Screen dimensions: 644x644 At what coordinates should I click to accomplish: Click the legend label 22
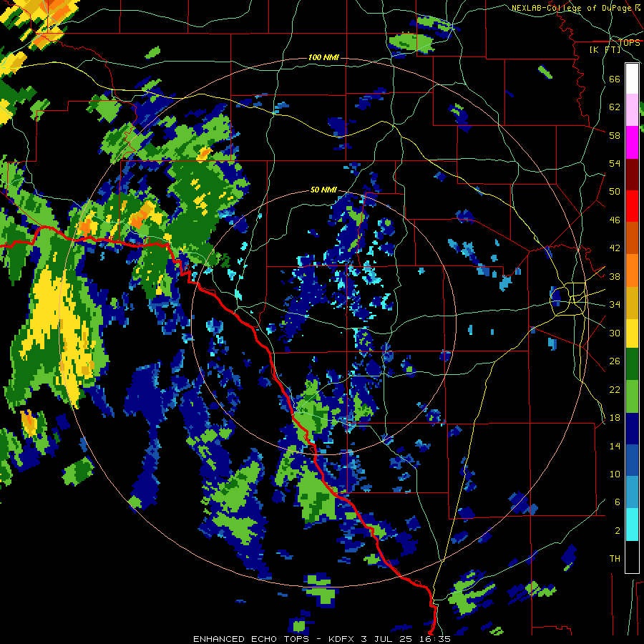coord(615,389)
